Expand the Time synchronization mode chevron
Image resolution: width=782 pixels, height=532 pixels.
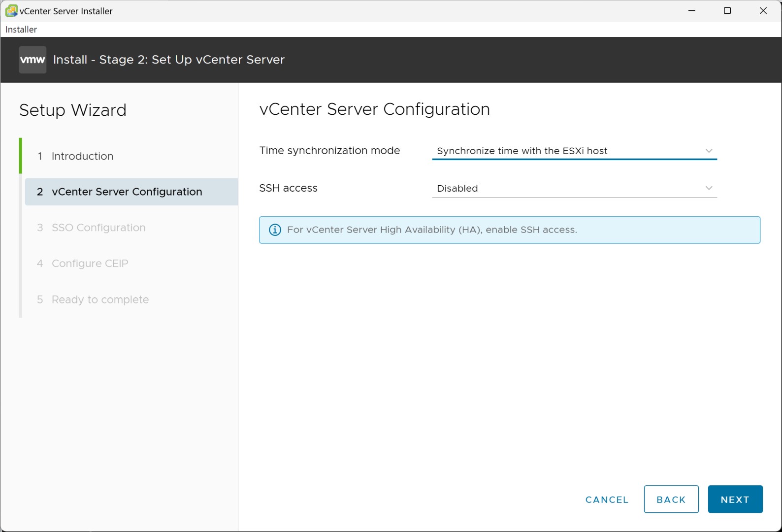pyautogui.click(x=709, y=151)
